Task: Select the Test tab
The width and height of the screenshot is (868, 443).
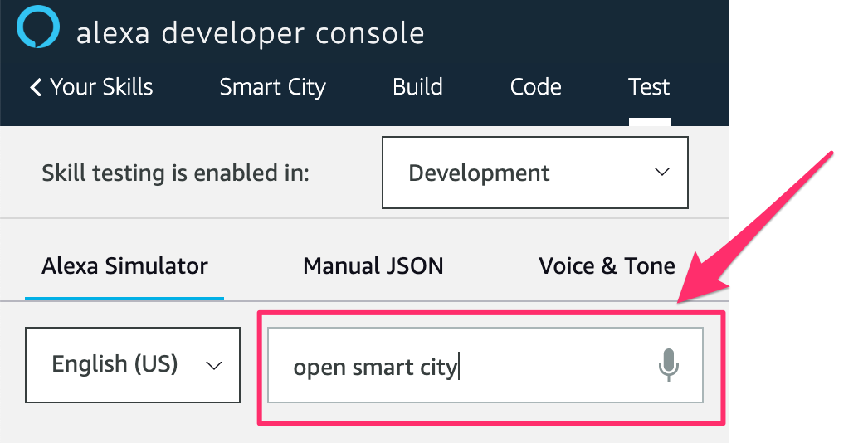Action: tap(649, 87)
